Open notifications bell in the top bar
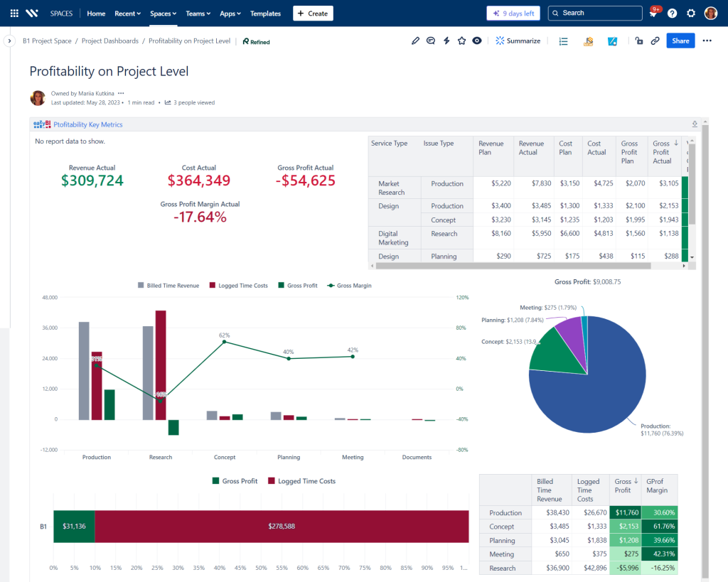The image size is (728, 582). pos(653,13)
